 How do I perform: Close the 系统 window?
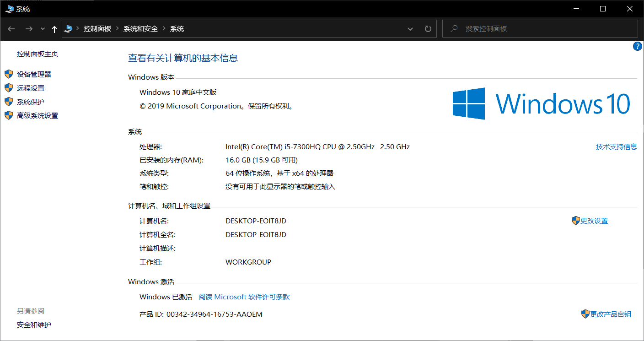coord(630,9)
